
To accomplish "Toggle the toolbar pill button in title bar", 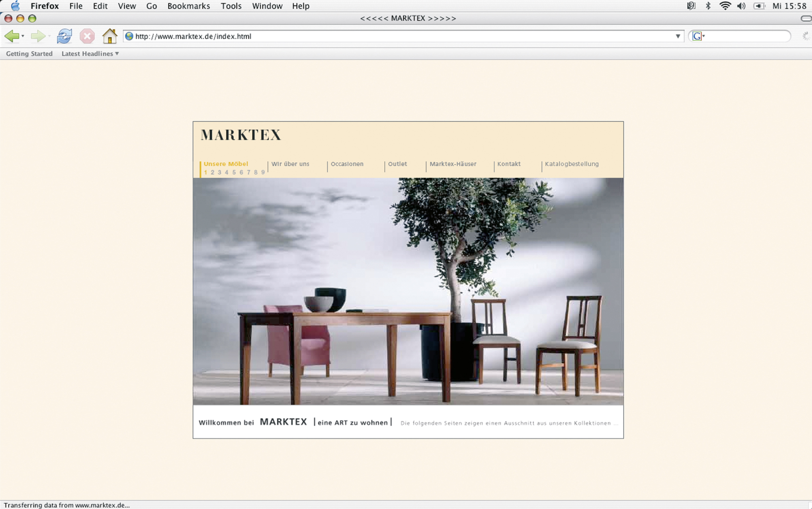I will click(x=806, y=18).
